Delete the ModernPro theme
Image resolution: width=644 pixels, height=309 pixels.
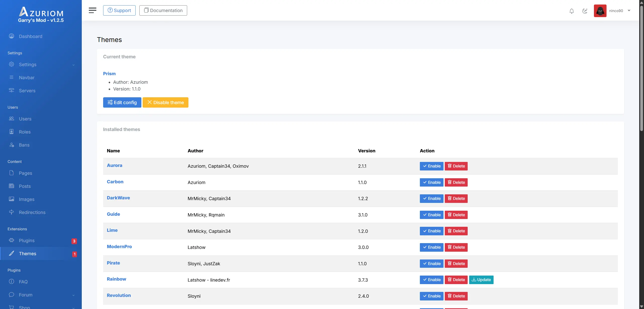point(456,247)
